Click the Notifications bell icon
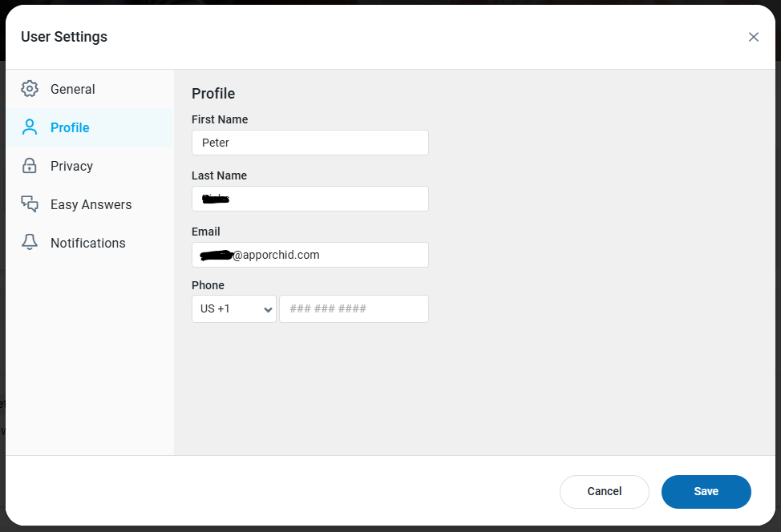781x532 pixels. [30, 243]
